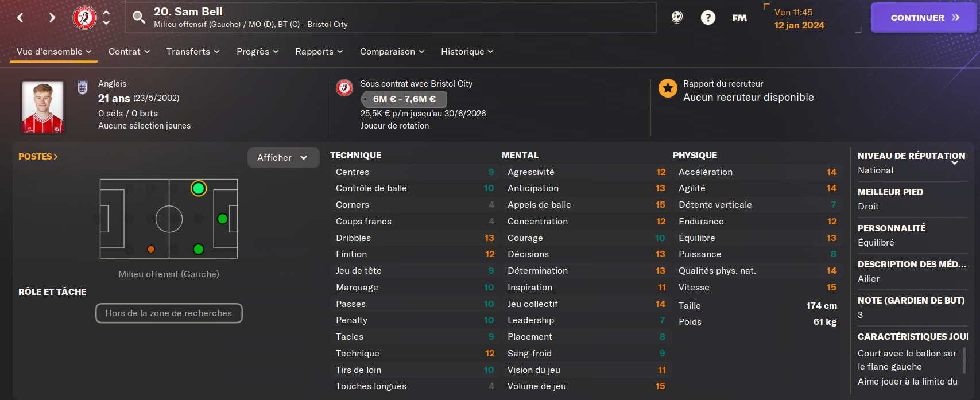Open the Postes link
980x400 pixels.
(38, 157)
